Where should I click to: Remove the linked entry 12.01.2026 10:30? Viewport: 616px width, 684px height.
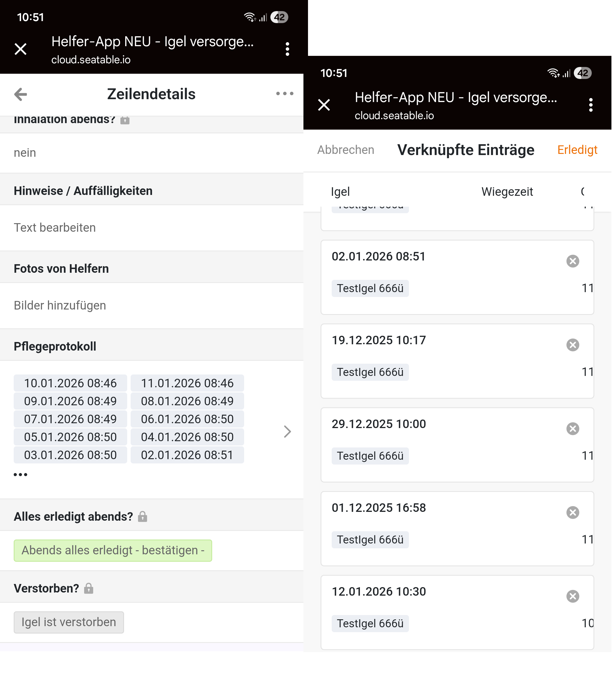pos(573,597)
